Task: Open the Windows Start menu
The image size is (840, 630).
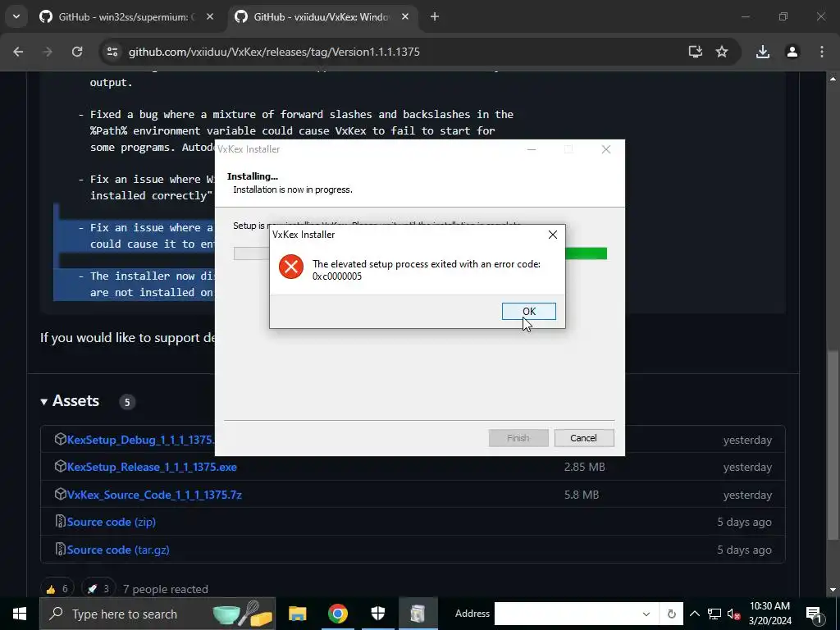Action: coord(20,614)
